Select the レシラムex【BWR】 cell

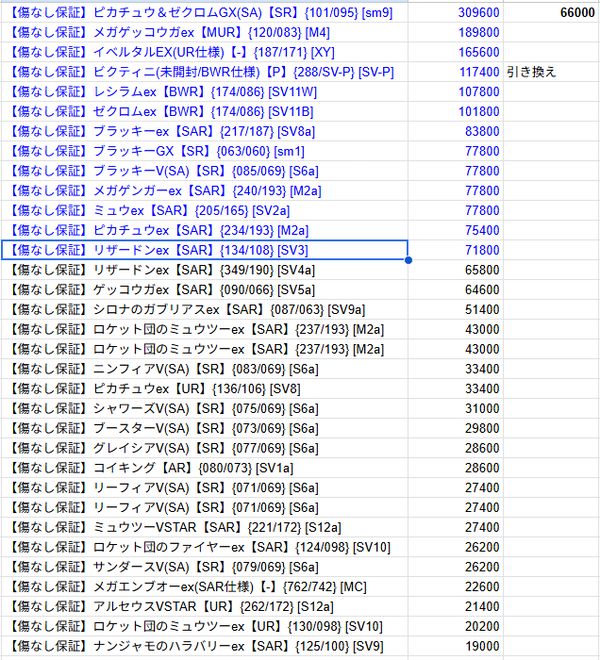point(204,92)
